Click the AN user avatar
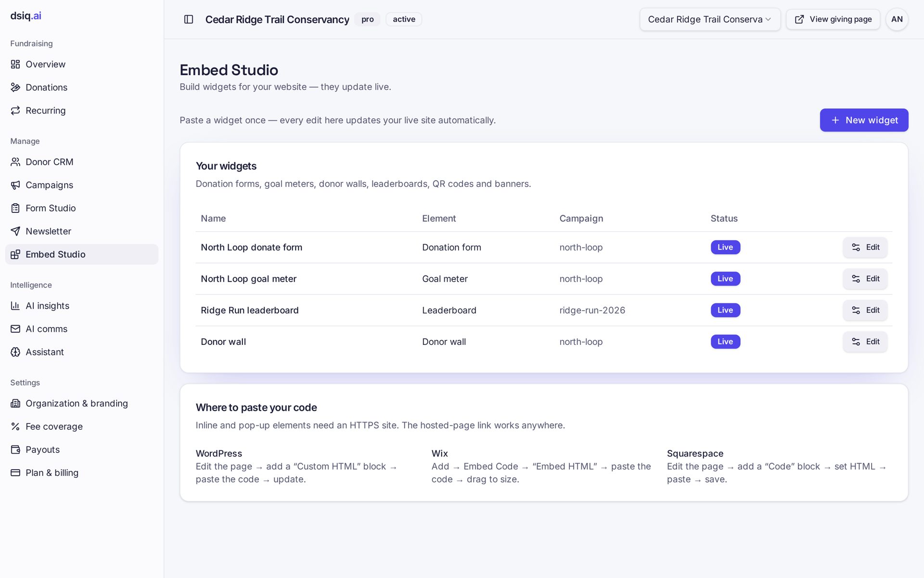Screen dimensions: 924x578 tap(897, 19)
